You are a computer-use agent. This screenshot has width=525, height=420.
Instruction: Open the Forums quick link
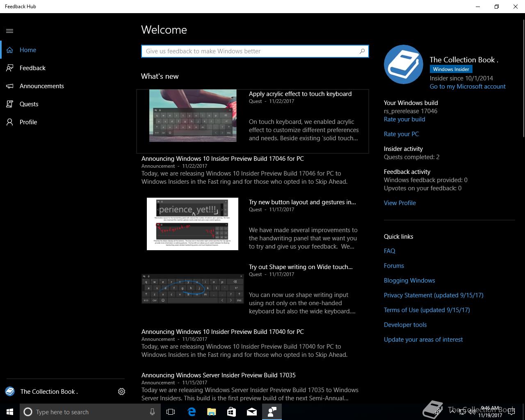coord(394,266)
